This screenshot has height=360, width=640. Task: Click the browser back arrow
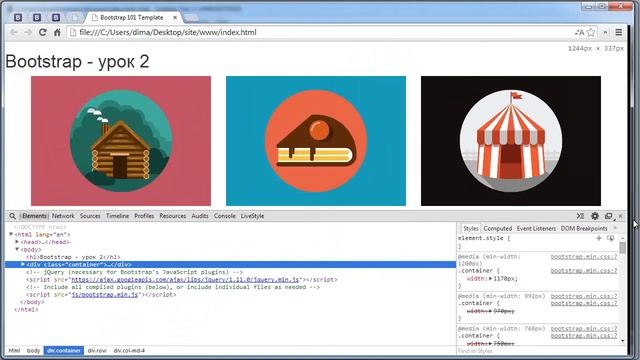point(13,32)
